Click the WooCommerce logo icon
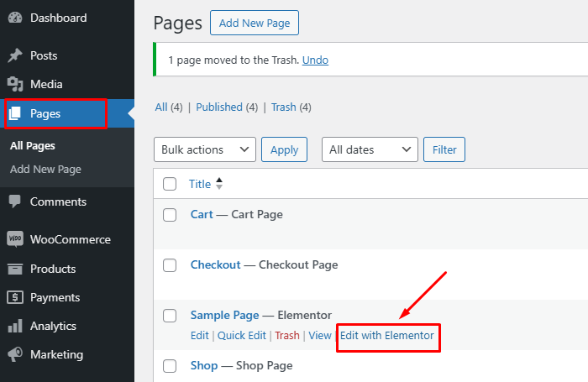The width and height of the screenshot is (588, 382). 14,239
